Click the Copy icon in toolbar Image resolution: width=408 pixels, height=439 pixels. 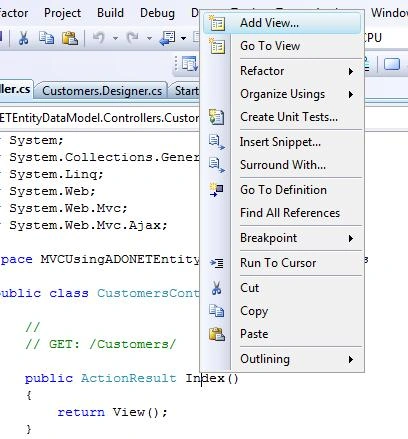[x=46, y=38]
